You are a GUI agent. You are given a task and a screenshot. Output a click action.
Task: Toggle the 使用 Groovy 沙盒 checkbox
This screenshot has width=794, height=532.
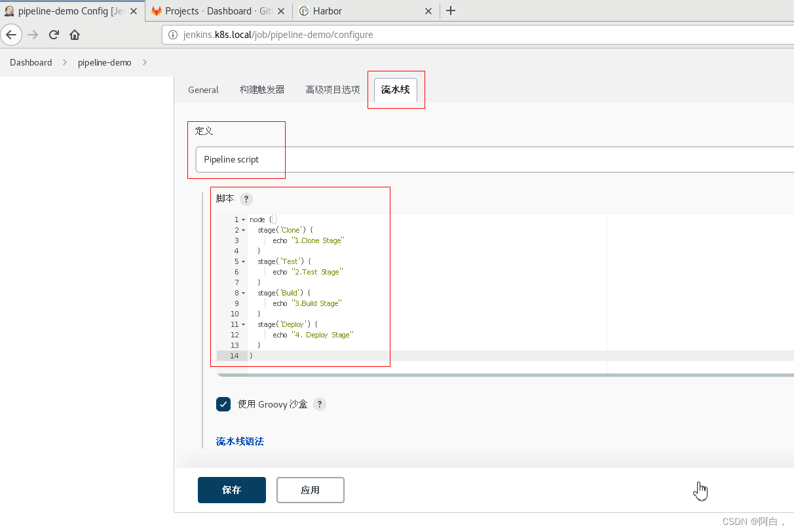[x=223, y=404]
